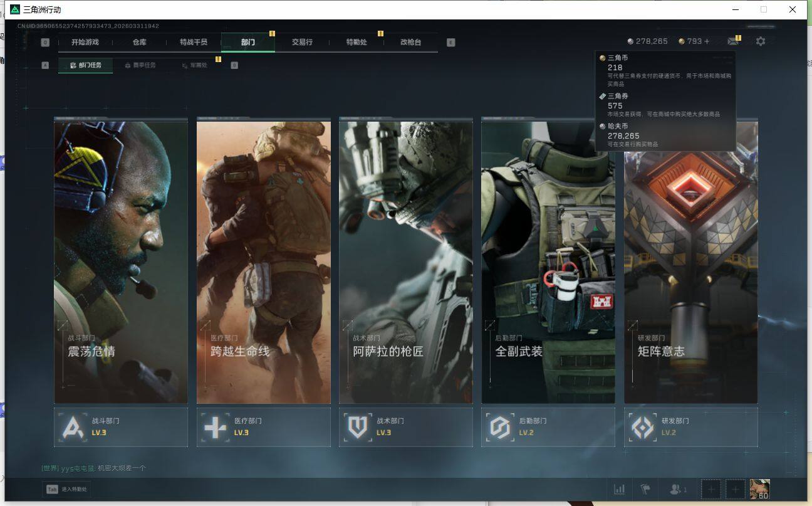Click the right empty squad slot plus
The image size is (812, 506).
[736, 489]
